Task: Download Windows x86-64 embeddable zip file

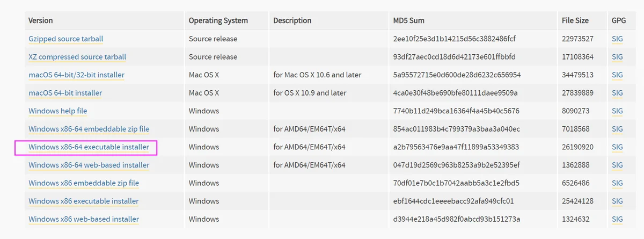Action: pyautogui.click(x=89, y=129)
